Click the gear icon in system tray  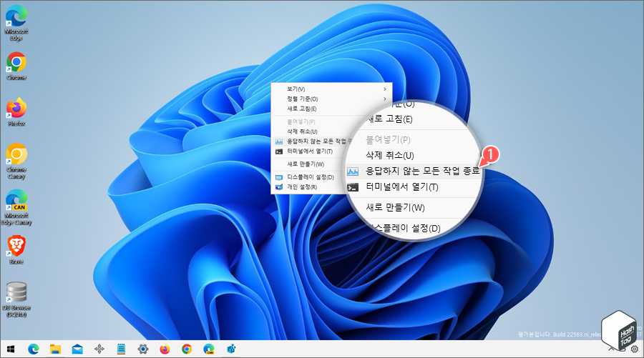[x=635, y=349]
